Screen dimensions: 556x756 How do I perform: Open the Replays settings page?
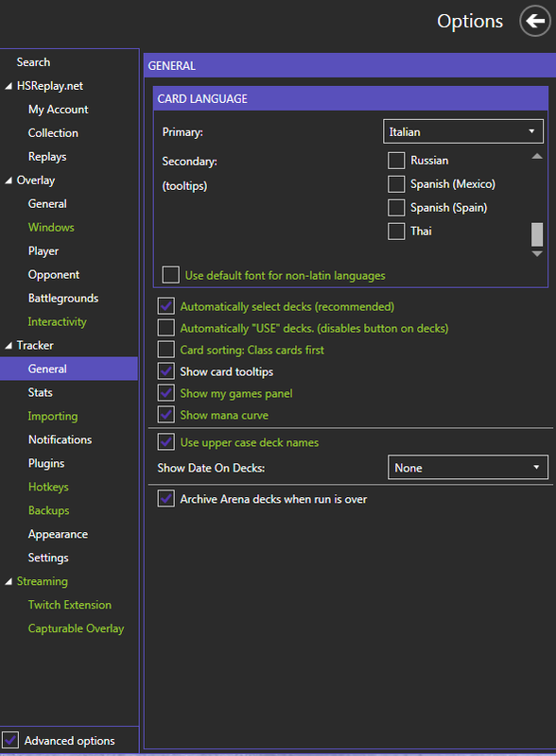click(x=47, y=157)
